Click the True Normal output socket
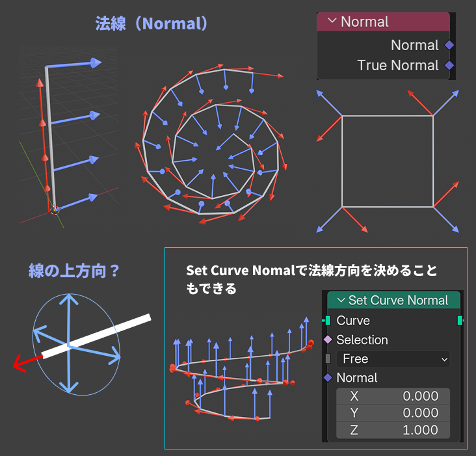This screenshot has width=476, height=456. pos(449,65)
